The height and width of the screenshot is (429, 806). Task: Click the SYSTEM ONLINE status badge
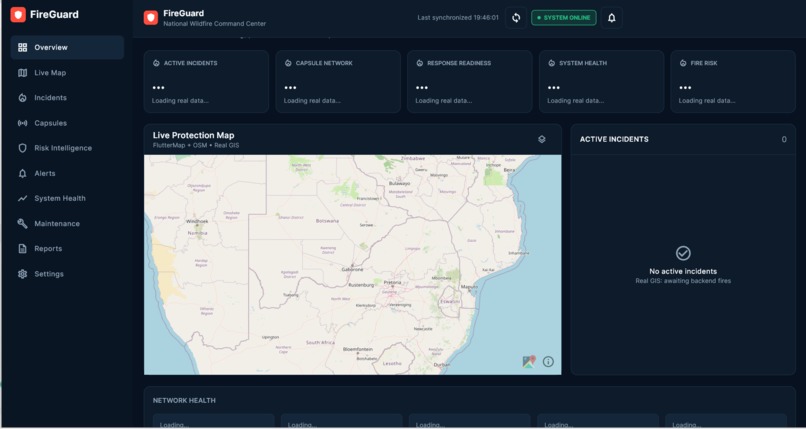pyautogui.click(x=564, y=18)
